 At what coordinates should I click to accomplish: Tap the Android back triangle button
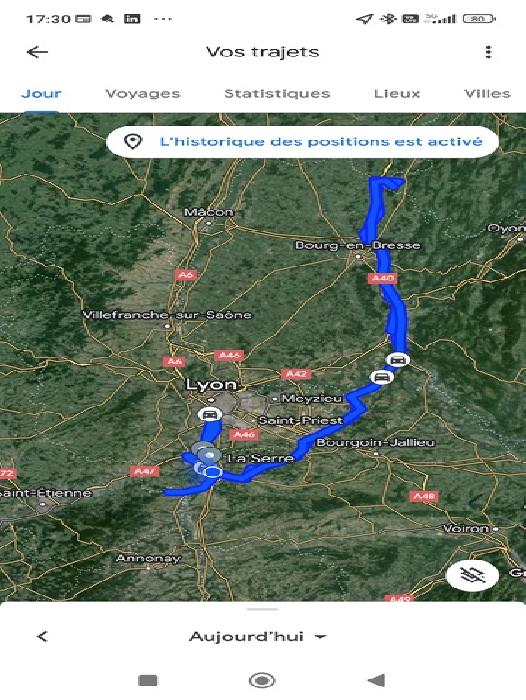(376, 680)
